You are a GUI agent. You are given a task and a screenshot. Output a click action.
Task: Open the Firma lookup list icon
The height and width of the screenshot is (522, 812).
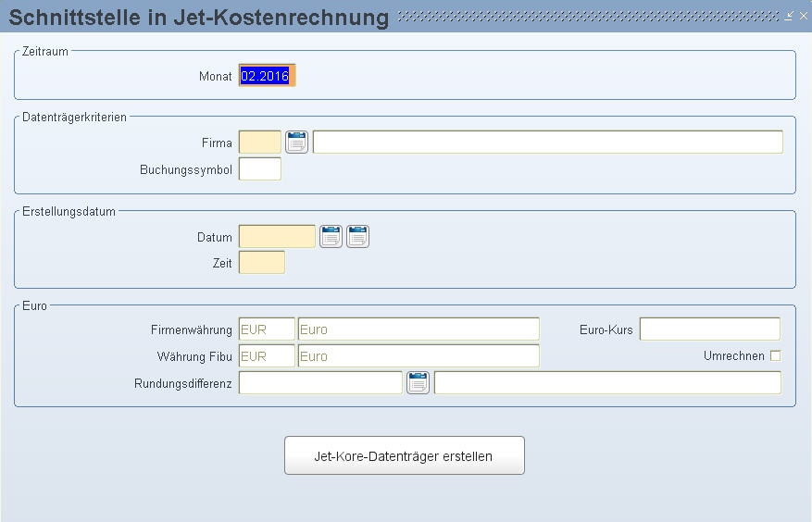tap(296, 142)
